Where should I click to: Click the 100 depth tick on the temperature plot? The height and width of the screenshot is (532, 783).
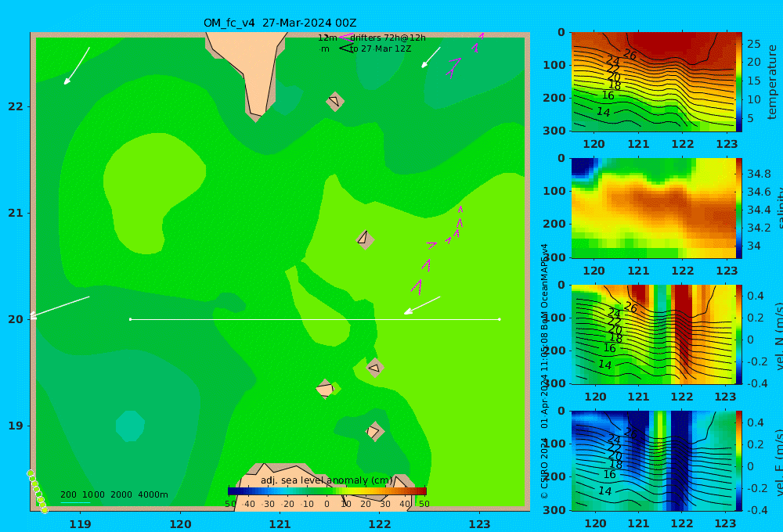[554, 65]
